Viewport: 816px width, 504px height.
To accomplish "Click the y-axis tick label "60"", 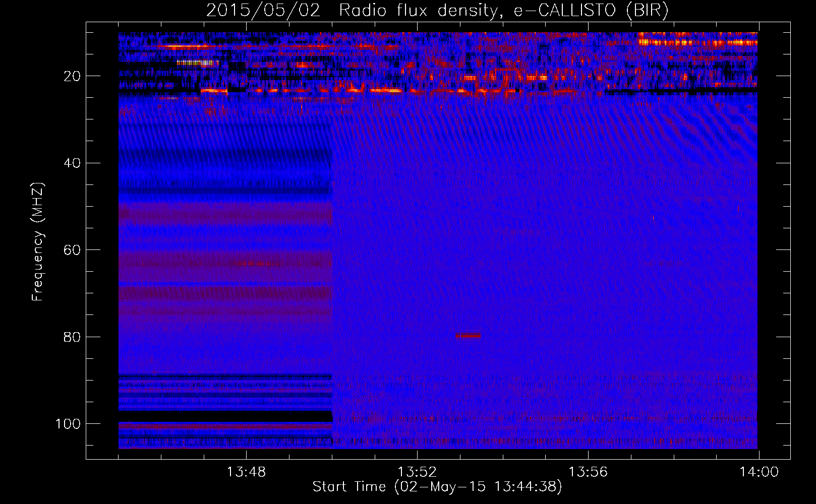I will (x=72, y=250).
